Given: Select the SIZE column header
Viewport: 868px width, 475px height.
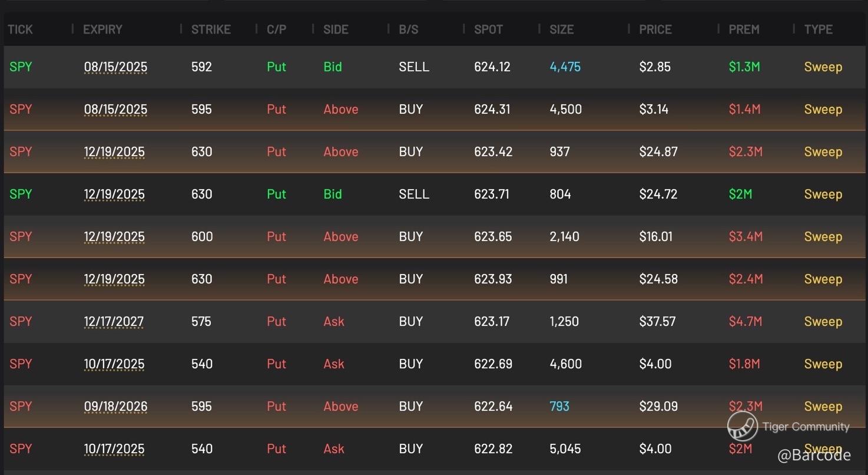Looking at the screenshot, I should pos(561,29).
